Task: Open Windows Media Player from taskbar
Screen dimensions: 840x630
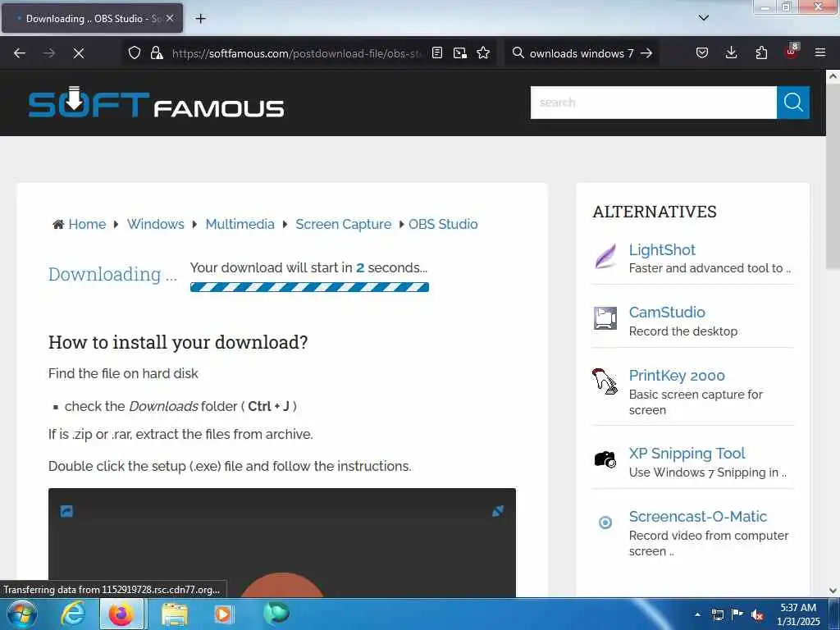Action: pyautogui.click(x=223, y=614)
